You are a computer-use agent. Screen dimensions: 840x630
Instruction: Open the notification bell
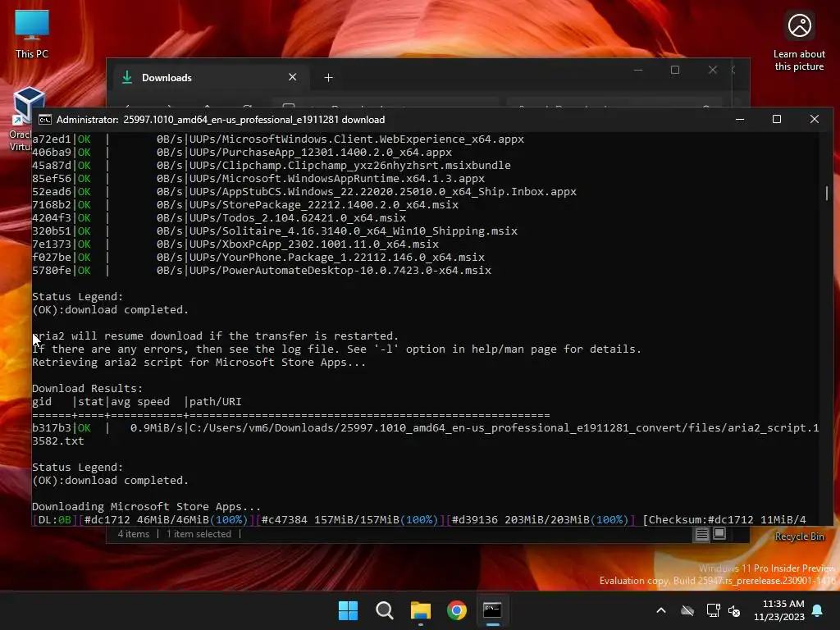[x=818, y=610]
